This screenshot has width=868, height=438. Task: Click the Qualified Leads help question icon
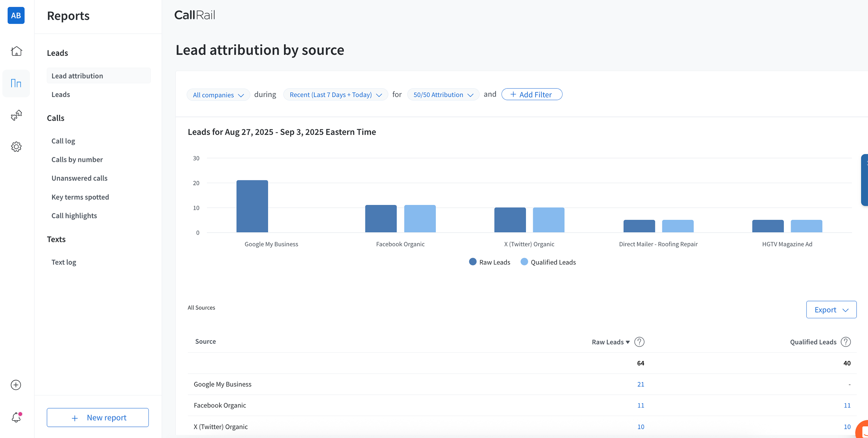tap(846, 342)
